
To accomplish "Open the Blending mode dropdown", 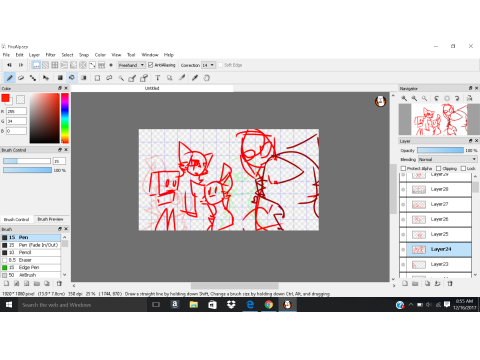I will 448,159.
